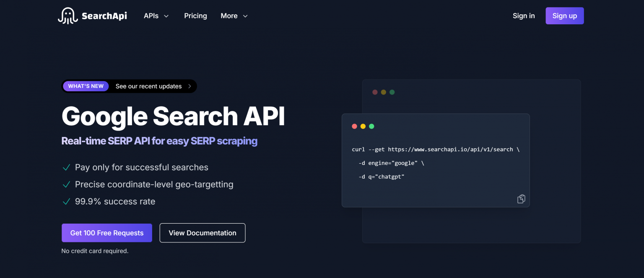This screenshot has height=278, width=644.
Task: Open the More dropdown menu
Action: (x=234, y=16)
